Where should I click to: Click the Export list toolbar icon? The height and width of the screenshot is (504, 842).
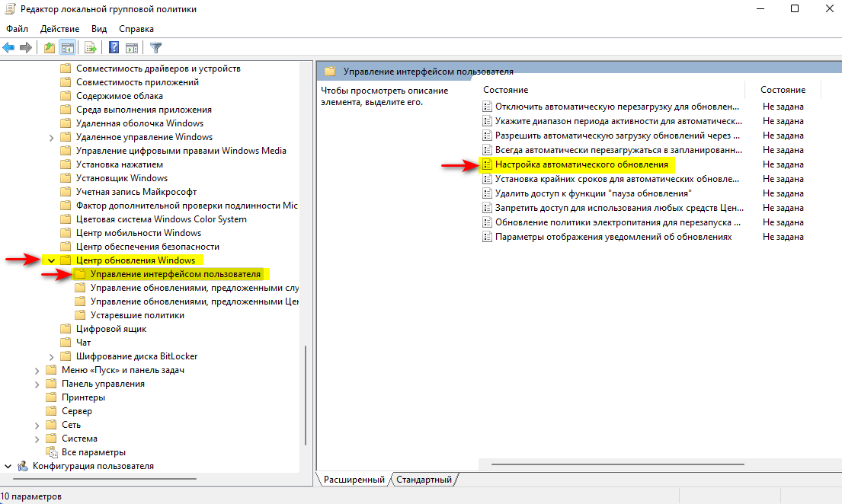pos(91,48)
